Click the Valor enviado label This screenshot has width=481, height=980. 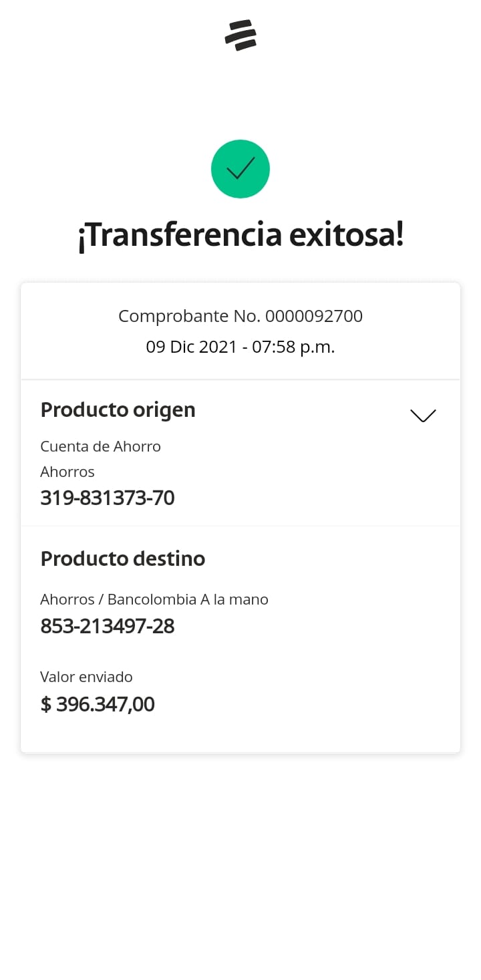pos(86,677)
